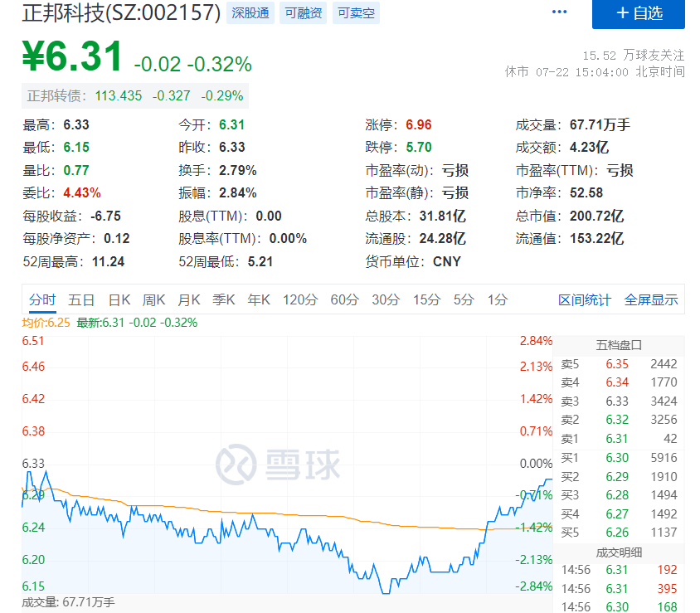Click 全屏显示 to view fullscreen chart
This screenshot has height=613, width=700.
point(651,300)
